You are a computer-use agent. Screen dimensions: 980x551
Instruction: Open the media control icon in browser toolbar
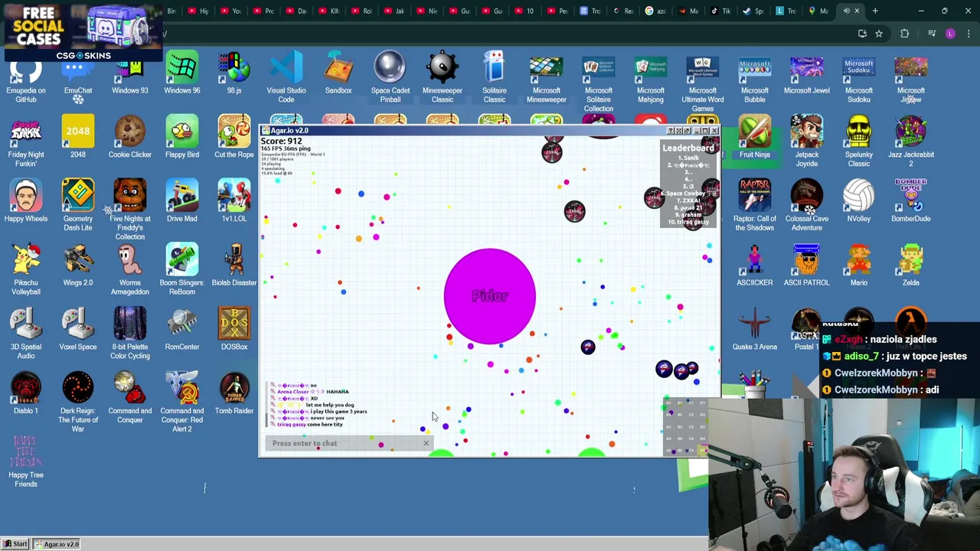[x=932, y=34]
